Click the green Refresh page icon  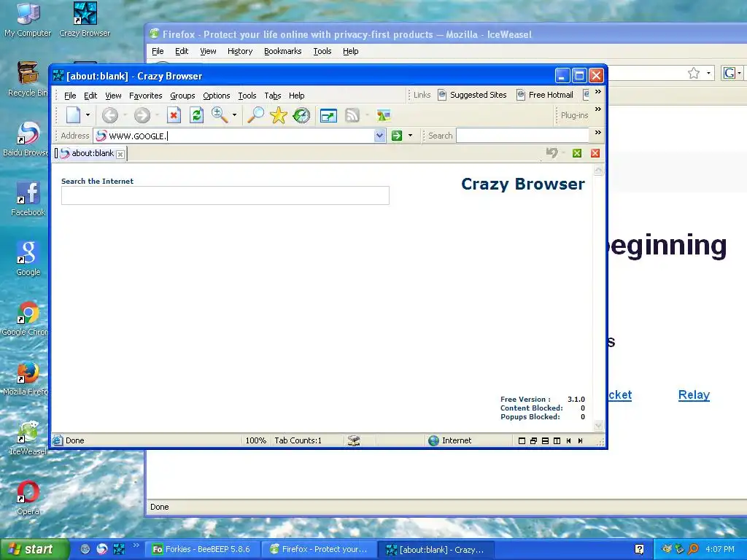[x=196, y=115]
